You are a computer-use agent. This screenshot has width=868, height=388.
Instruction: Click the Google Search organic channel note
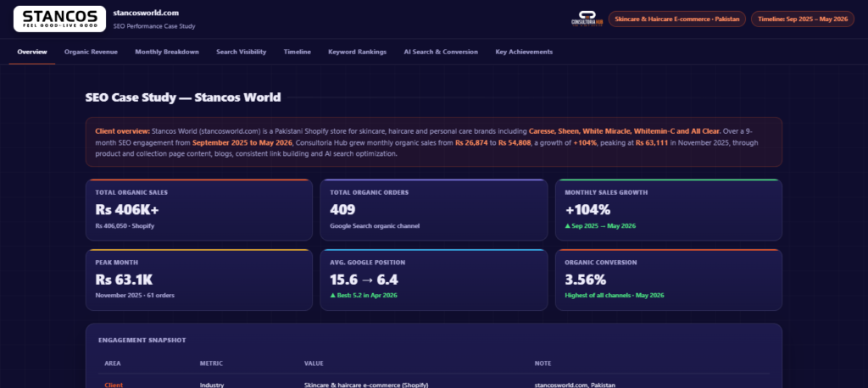375,226
